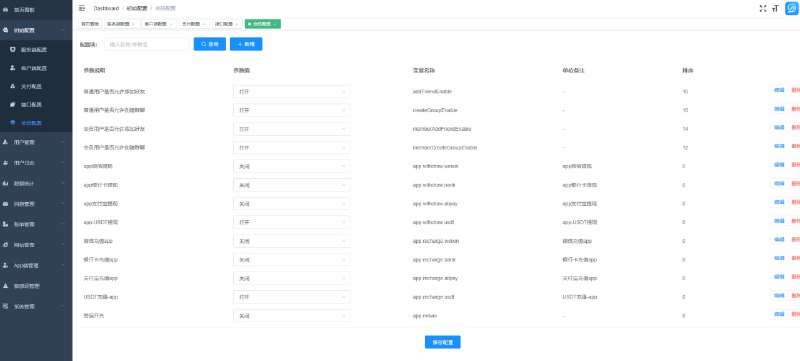800x361 pixels.
Task: Click the blue plus add button
Action: (246, 44)
